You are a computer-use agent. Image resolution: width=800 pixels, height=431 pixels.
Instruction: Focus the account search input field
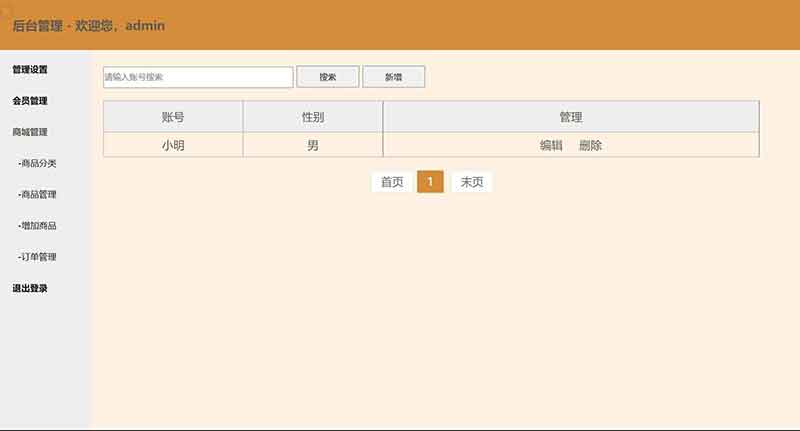coord(198,77)
